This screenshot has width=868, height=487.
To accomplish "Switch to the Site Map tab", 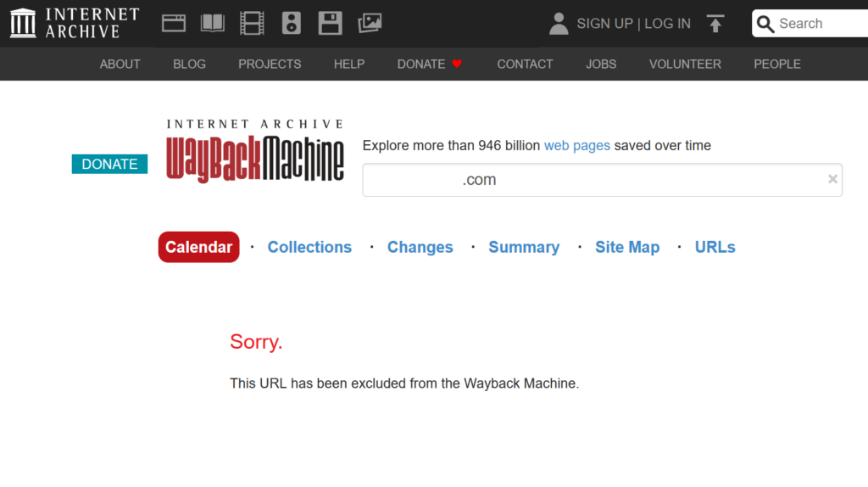I will (x=627, y=247).
